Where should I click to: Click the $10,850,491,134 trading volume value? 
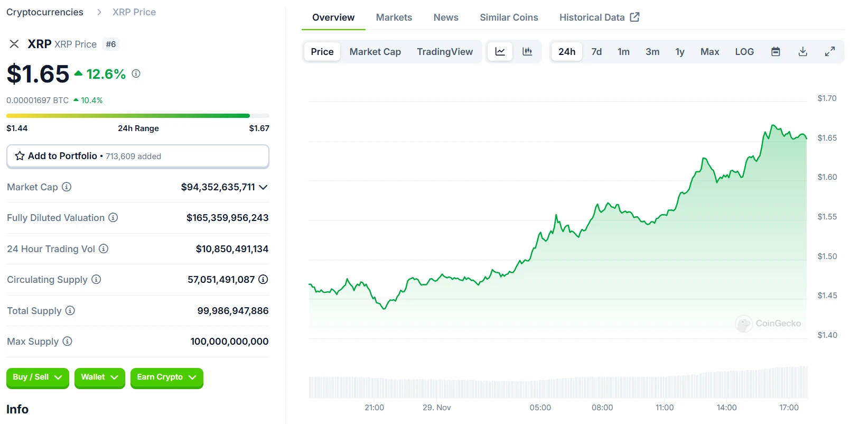pos(232,249)
